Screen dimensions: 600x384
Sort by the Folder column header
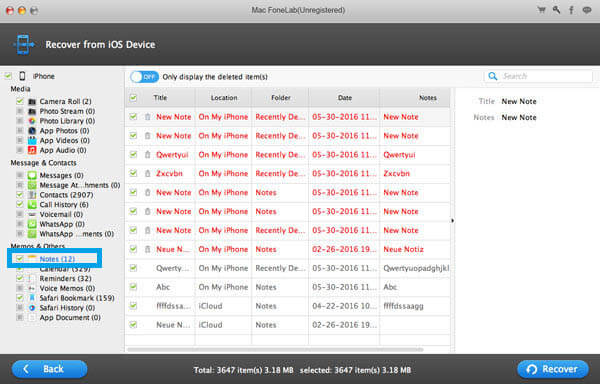click(280, 98)
